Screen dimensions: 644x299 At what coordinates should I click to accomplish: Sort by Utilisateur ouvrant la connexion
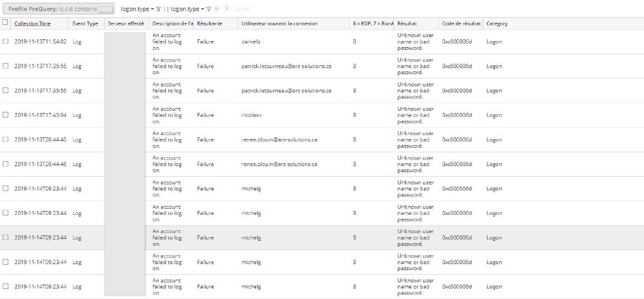(279, 24)
